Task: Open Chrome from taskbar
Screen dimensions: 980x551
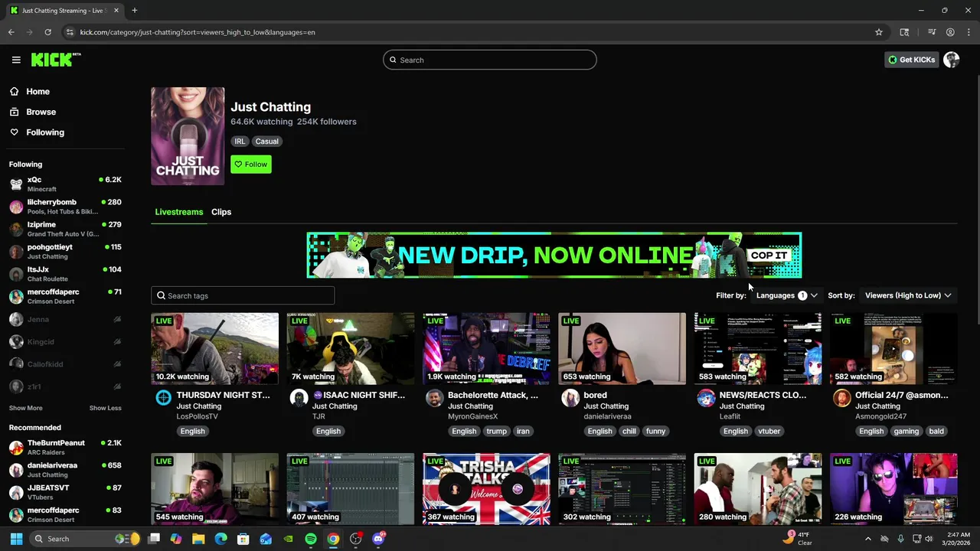Action: [333, 539]
